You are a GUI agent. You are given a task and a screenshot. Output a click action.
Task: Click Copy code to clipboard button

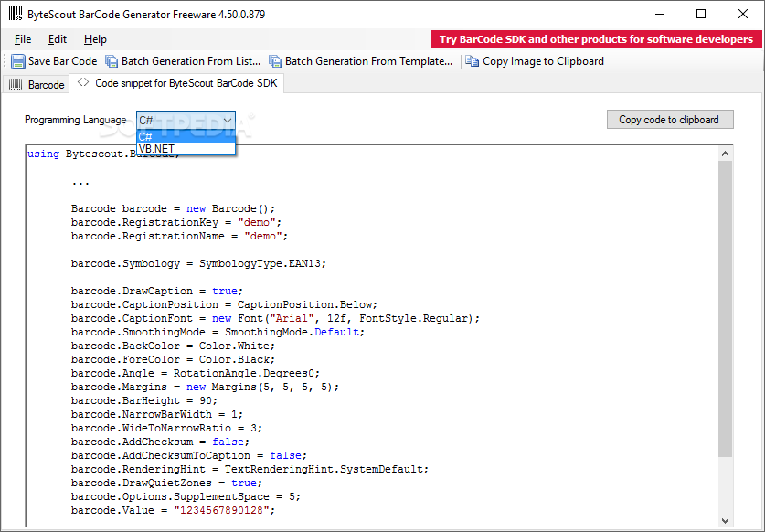pos(670,120)
